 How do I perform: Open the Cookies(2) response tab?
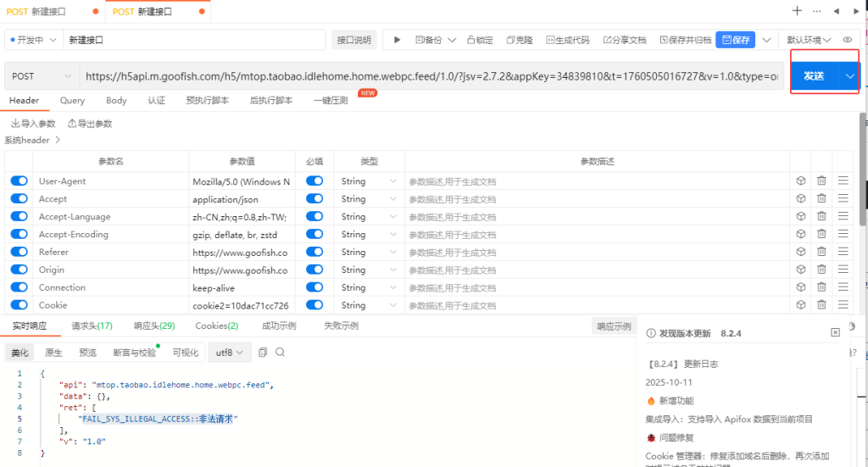tap(216, 326)
